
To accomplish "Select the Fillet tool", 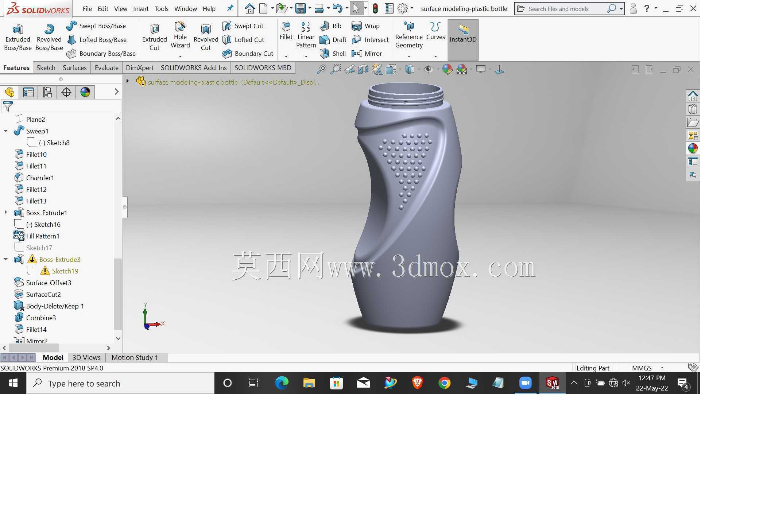I will (x=286, y=31).
